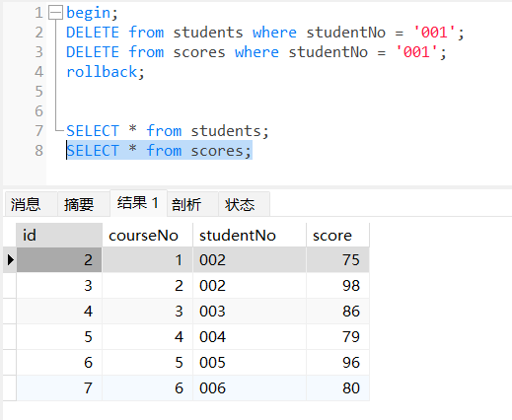Select the current-row arrow indicator for id 2

(10, 260)
